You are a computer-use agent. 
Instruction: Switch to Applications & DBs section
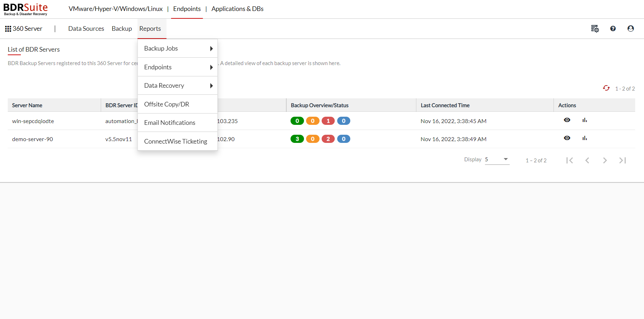[238, 9]
